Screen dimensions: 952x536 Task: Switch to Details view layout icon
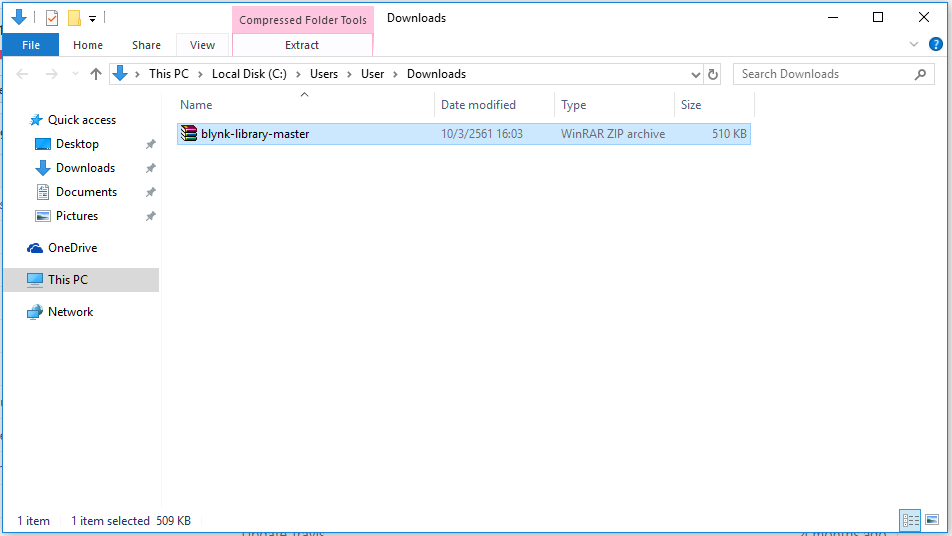tap(910, 520)
